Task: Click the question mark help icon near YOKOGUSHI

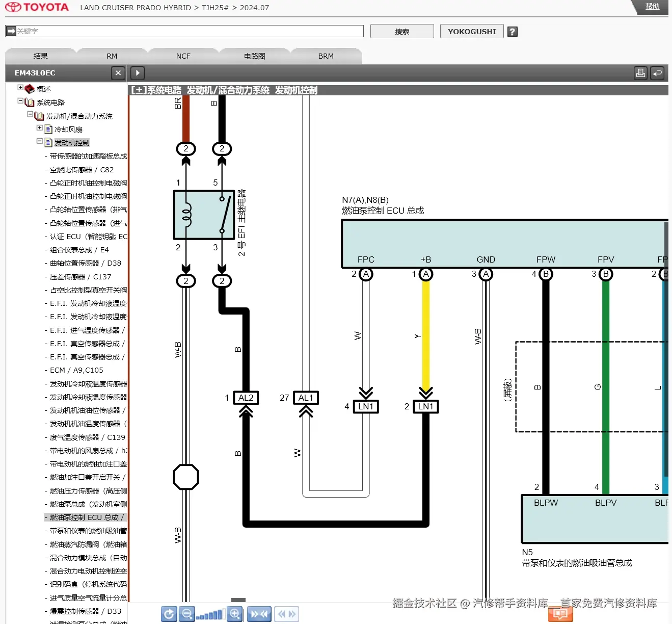Action: click(512, 31)
